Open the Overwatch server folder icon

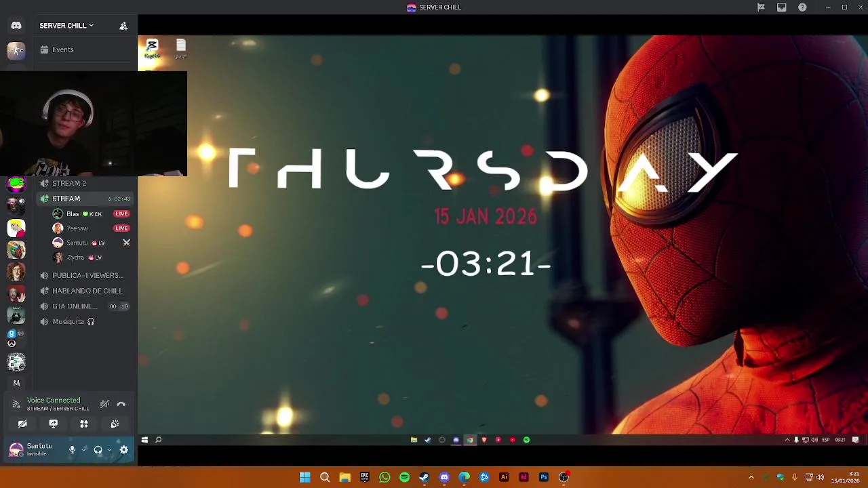(16, 338)
